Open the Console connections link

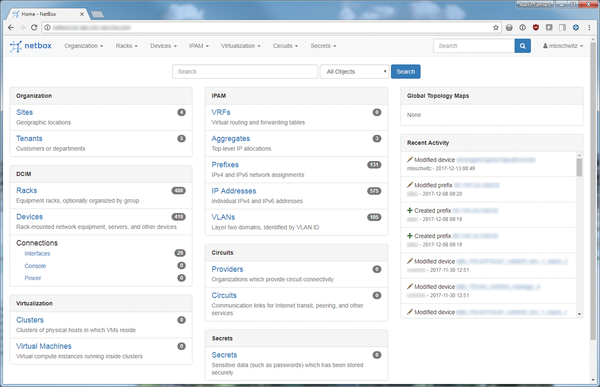pyautogui.click(x=35, y=266)
